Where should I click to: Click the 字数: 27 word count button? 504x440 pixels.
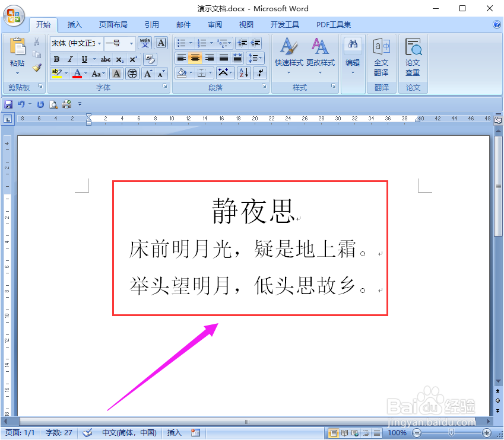pyautogui.click(x=58, y=432)
